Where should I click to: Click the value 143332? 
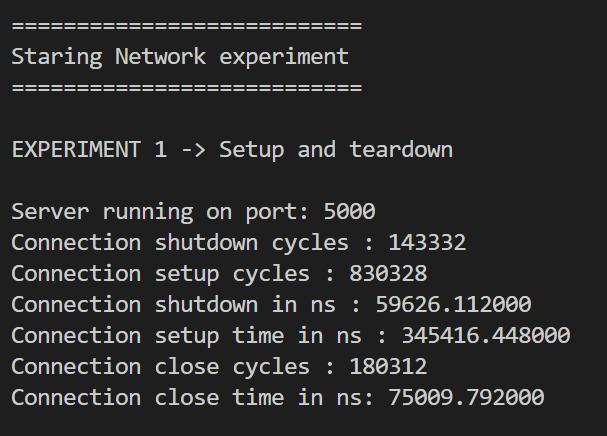click(x=427, y=243)
